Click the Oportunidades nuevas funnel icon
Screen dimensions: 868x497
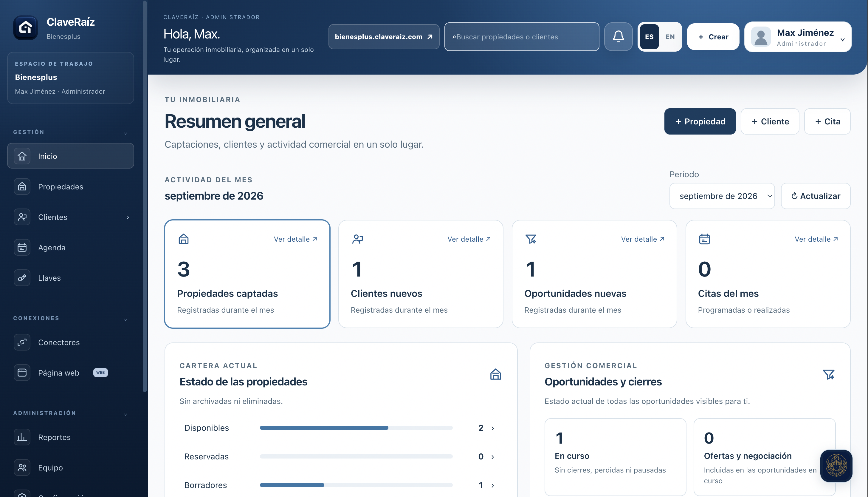click(531, 239)
